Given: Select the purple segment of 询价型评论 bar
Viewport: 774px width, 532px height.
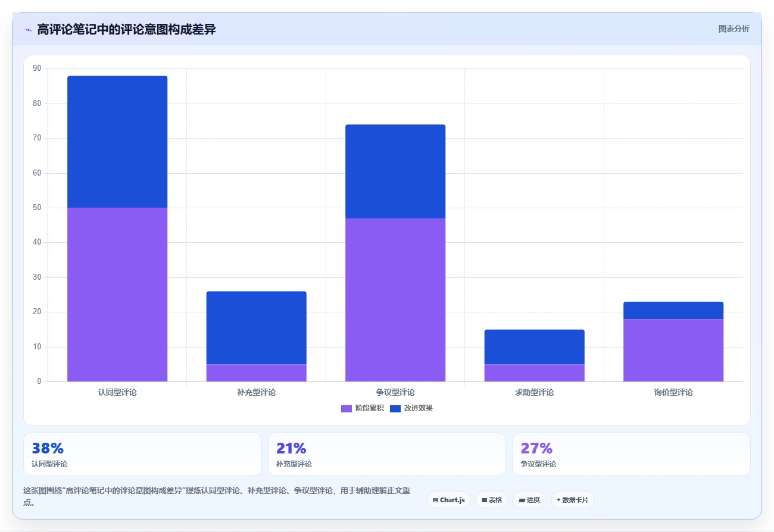Looking at the screenshot, I should [673, 350].
